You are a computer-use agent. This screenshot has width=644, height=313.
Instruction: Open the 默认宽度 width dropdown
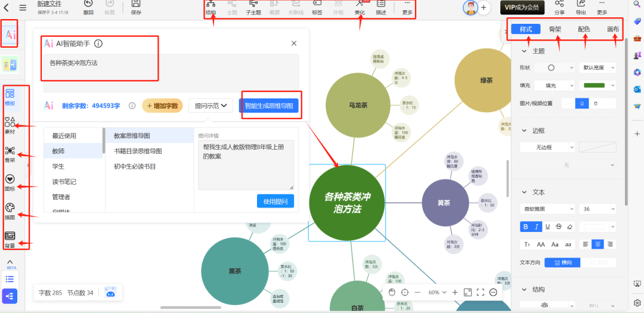[x=597, y=68]
